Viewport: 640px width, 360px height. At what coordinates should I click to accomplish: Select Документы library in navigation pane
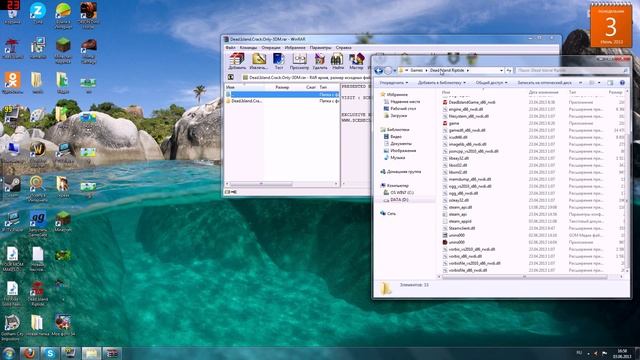pyautogui.click(x=398, y=143)
